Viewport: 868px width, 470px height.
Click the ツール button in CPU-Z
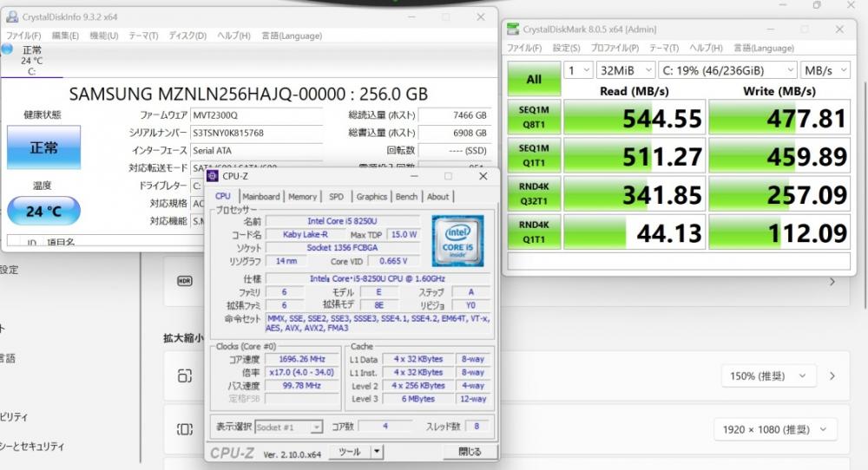[x=350, y=452]
